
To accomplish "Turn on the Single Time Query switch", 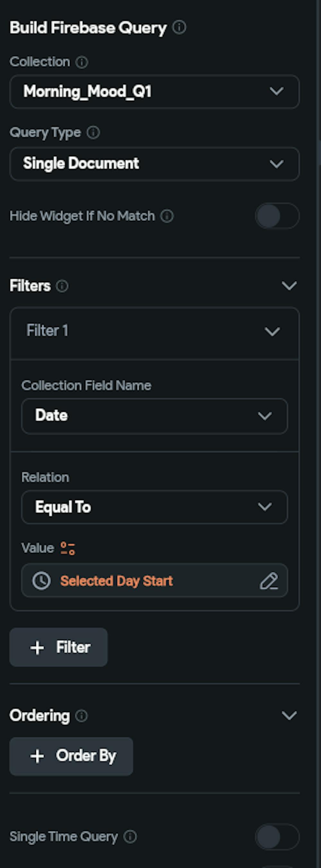I will tap(277, 836).
